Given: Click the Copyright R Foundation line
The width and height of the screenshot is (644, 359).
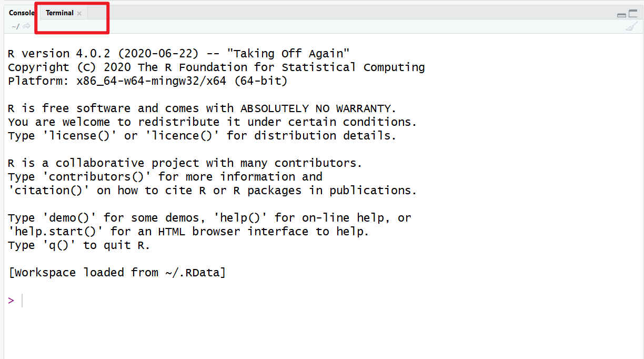Looking at the screenshot, I should 216,67.
